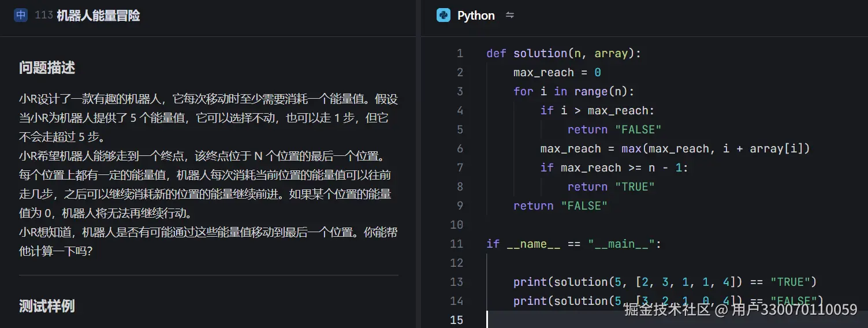Click the paragraph starting 小R想知道
The height and width of the screenshot is (328, 868).
(x=208, y=242)
